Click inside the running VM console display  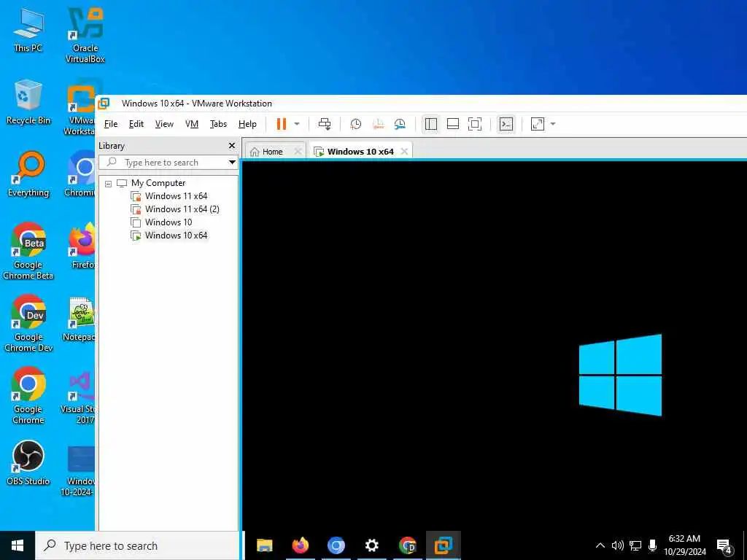(x=495, y=346)
